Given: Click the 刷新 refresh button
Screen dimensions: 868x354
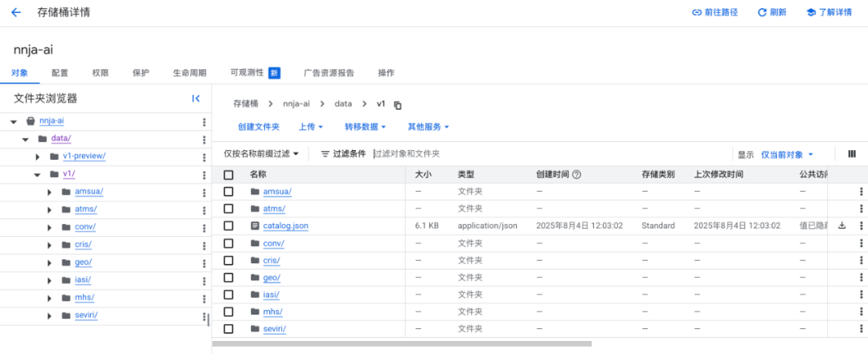Looking at the screenshot, I should tap(772, 13).
